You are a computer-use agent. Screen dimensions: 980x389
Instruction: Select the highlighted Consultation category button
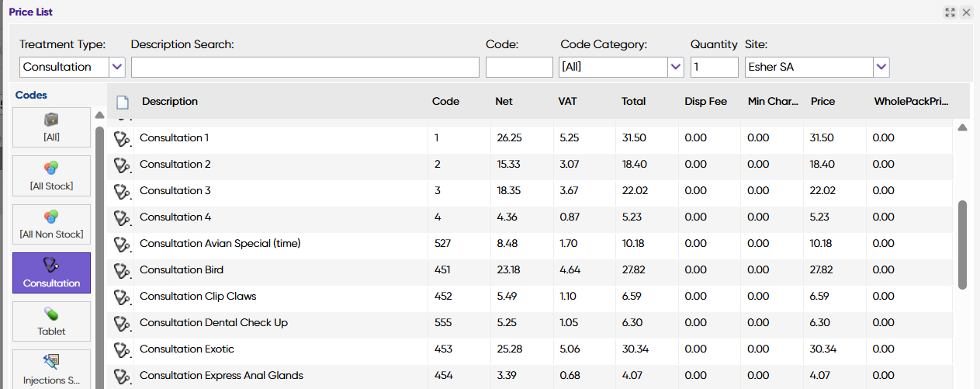point(52,273)
